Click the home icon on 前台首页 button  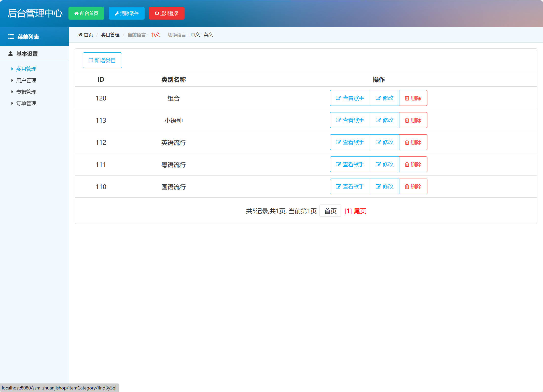click(76, 13)
